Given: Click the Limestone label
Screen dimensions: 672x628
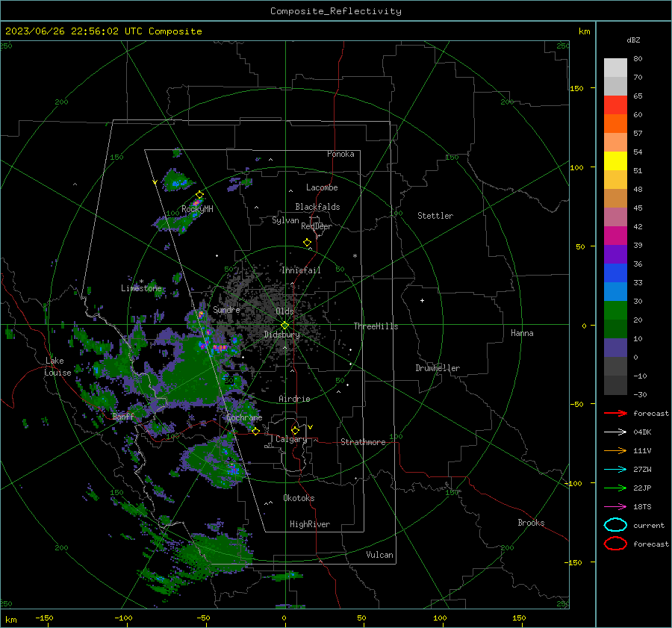Looking at the screenshot, I should pos(141,288).
